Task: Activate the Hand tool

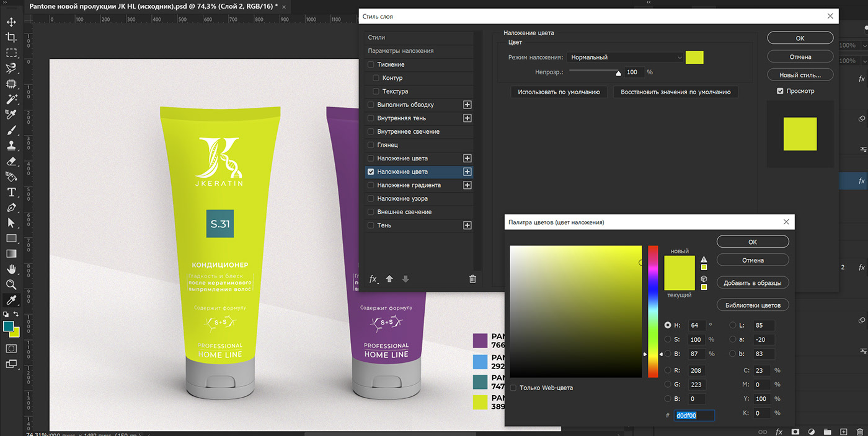Action: click(x=11, y=269)
